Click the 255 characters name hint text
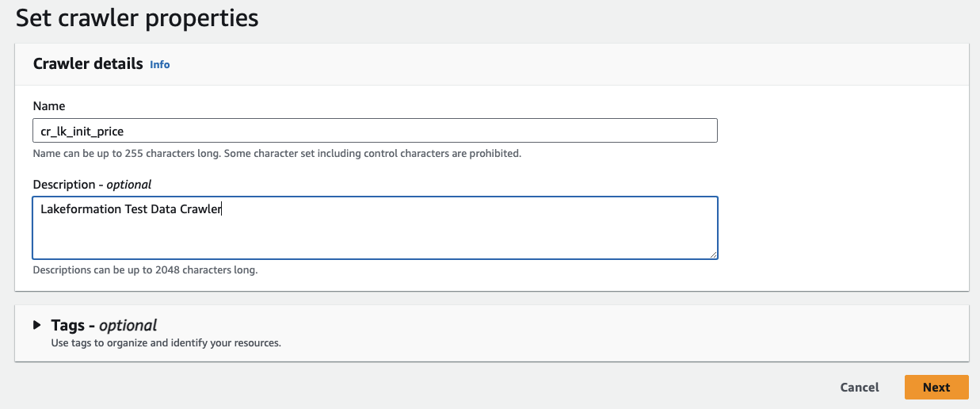980x409 pixels. 276,153
